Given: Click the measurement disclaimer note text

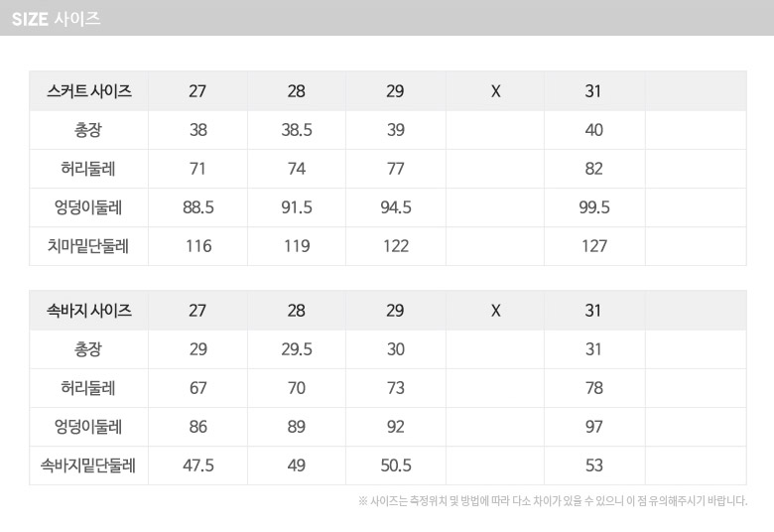Looking at the screenshot, I should (x=552, y=501).
